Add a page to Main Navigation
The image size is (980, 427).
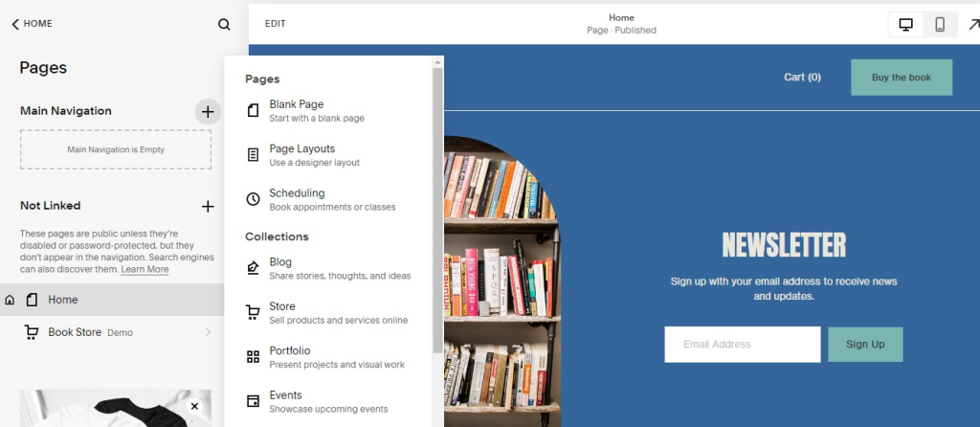(208, 112)
